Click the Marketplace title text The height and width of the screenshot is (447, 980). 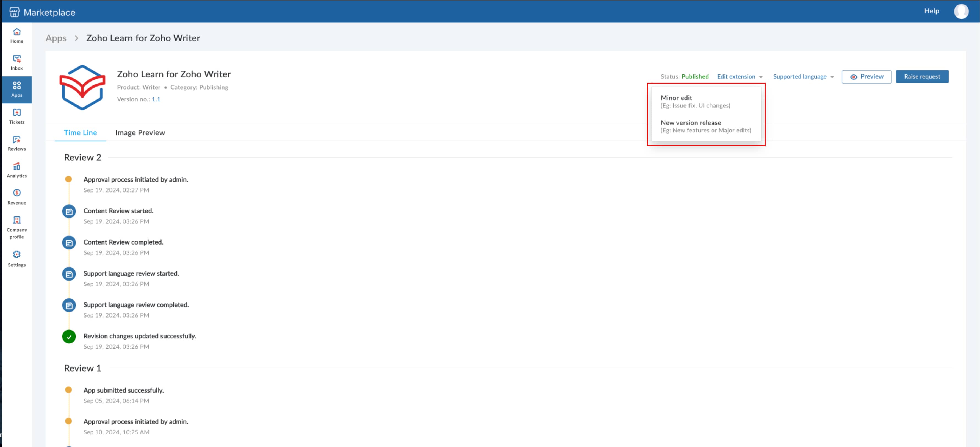pyautogui.click(x=49, y=12)
